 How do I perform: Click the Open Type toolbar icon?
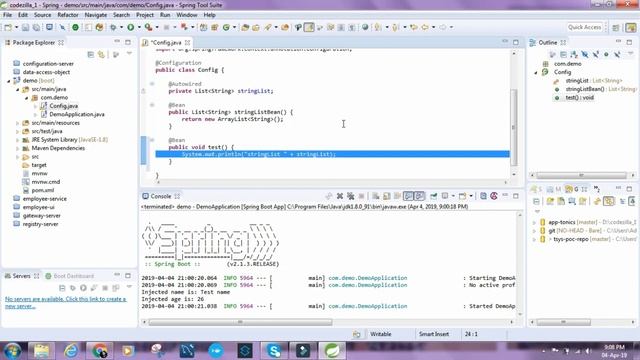click(x=245, y=27)
